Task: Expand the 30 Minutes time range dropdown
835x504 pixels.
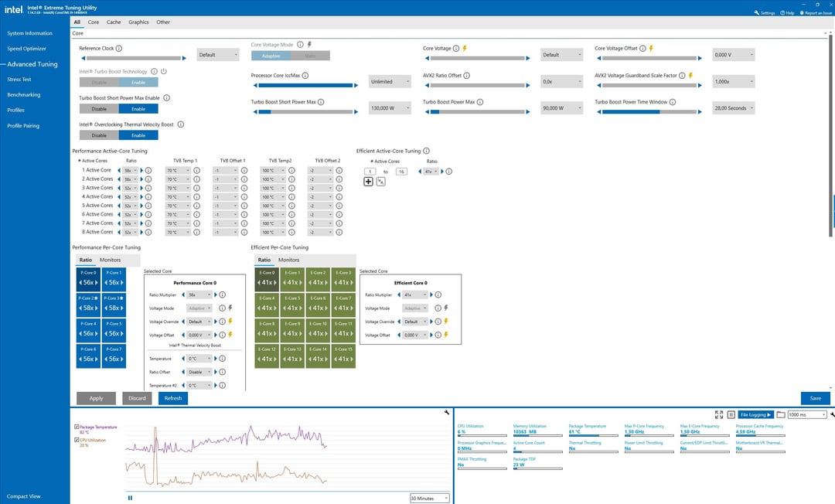Action: 429,499
